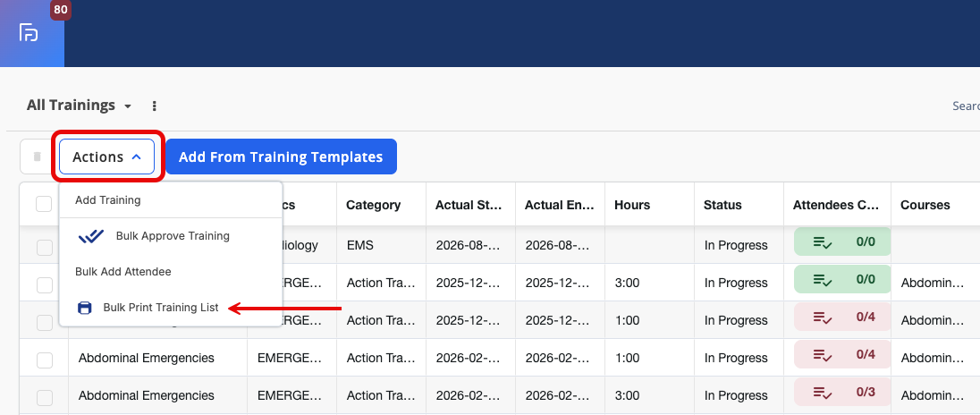Viewport: 980px width, 415px height.
Task: Click the 2026-08 actual start date cell
Action: [x=469, y=246]
